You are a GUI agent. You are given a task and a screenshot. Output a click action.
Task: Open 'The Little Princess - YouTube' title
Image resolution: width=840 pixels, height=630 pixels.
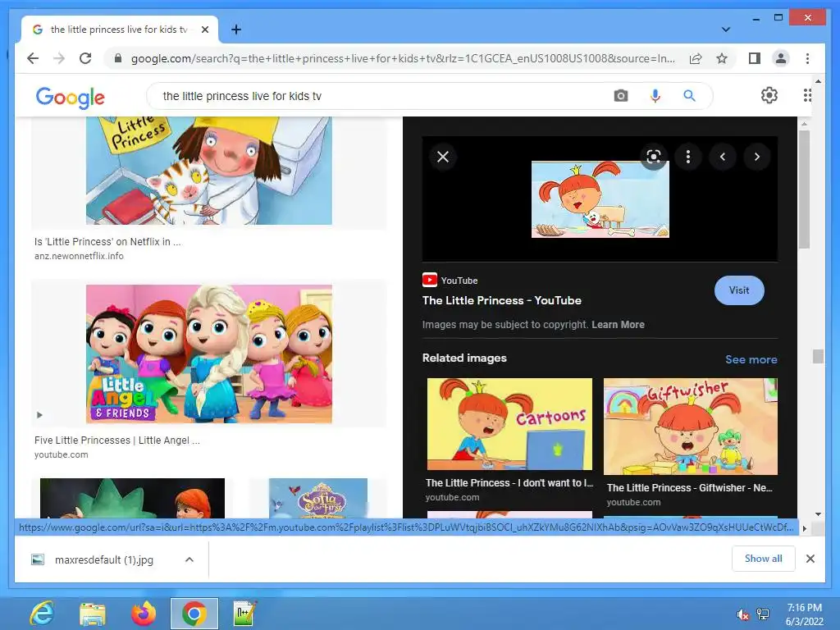[x=501, y=300]
